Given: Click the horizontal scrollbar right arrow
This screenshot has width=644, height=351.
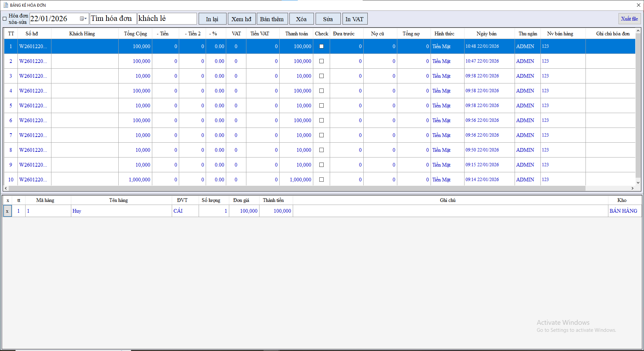Looking at the screenshot, I should point(632,188).
